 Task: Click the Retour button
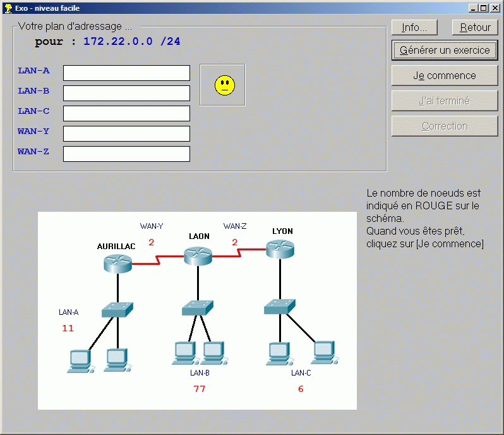pyautogui.click(x=475, y=27)
